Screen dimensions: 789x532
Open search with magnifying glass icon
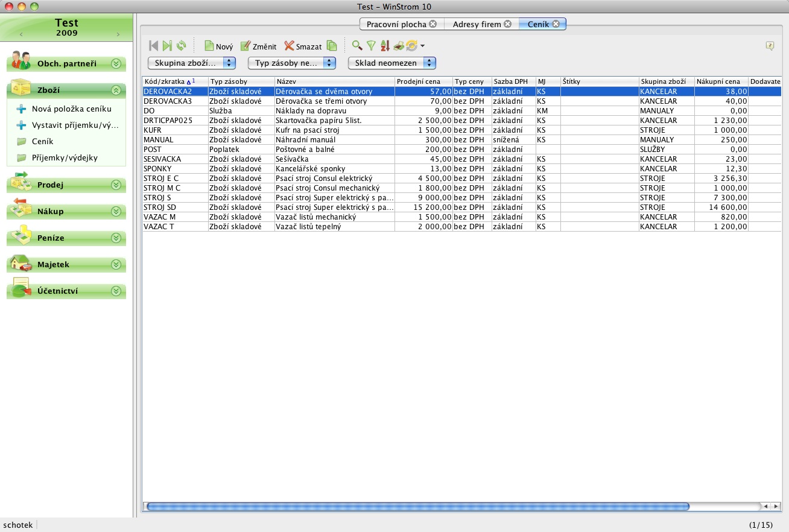357,46
